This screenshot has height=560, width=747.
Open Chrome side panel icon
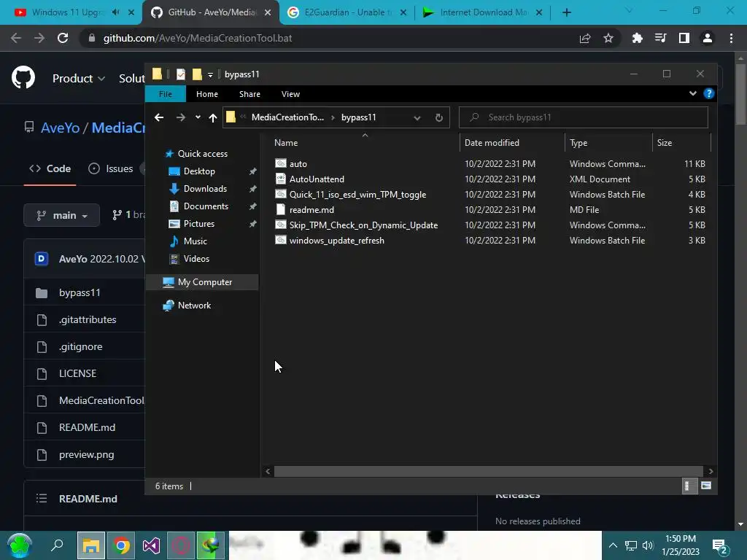[x=684, y=38]
